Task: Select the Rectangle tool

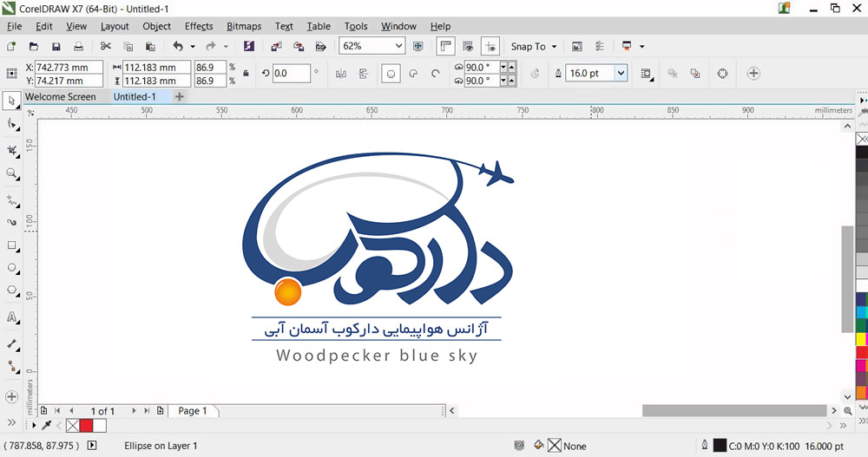Action: [x=11, y=245]
